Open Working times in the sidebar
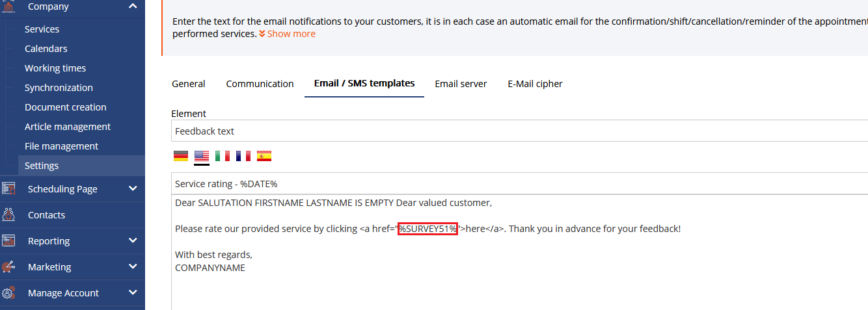 tap(55, 68)
